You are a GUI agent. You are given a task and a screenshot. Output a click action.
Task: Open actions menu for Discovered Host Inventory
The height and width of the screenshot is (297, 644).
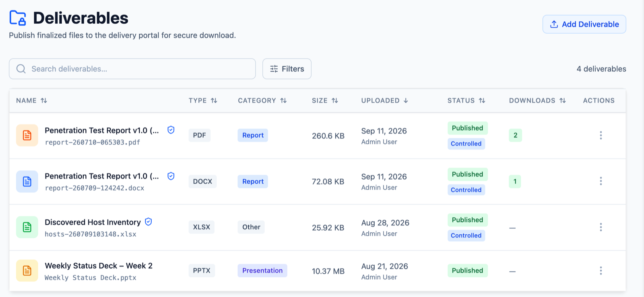coord(601,227)
